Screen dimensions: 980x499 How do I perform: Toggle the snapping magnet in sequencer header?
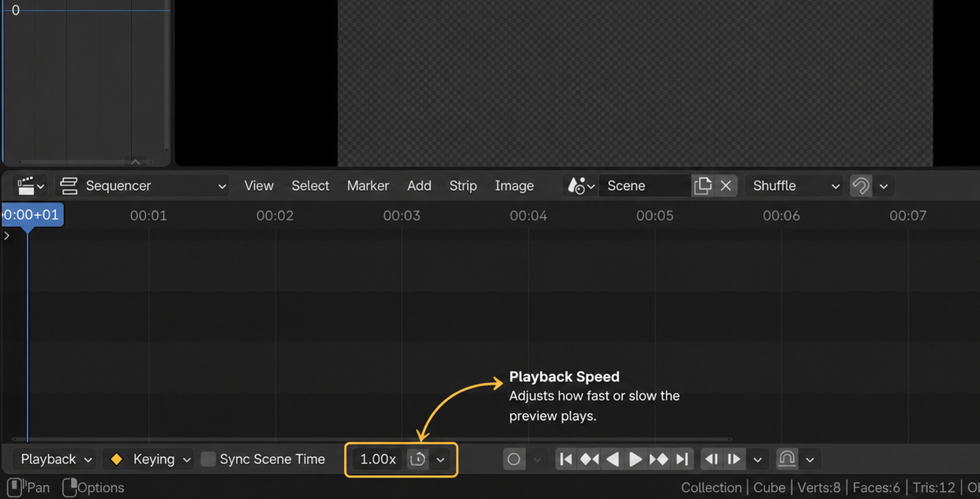(861, 186)
